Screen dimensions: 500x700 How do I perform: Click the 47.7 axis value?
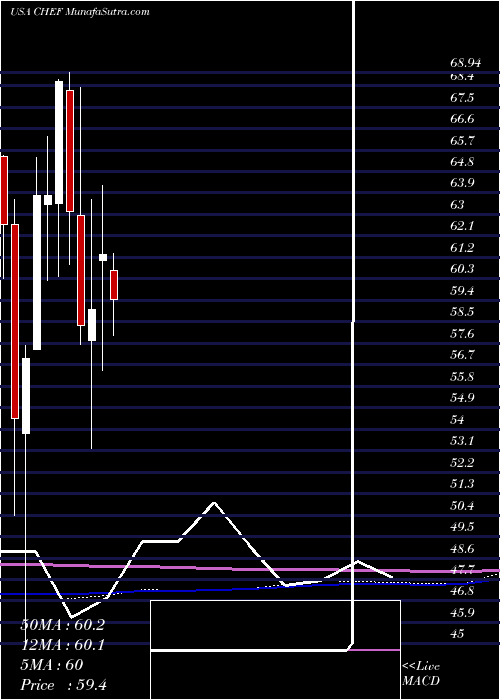click(x=462, y=571)
